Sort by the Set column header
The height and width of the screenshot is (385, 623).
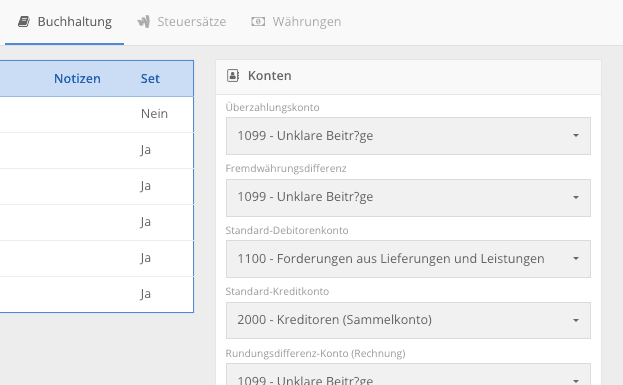(150, 79)
